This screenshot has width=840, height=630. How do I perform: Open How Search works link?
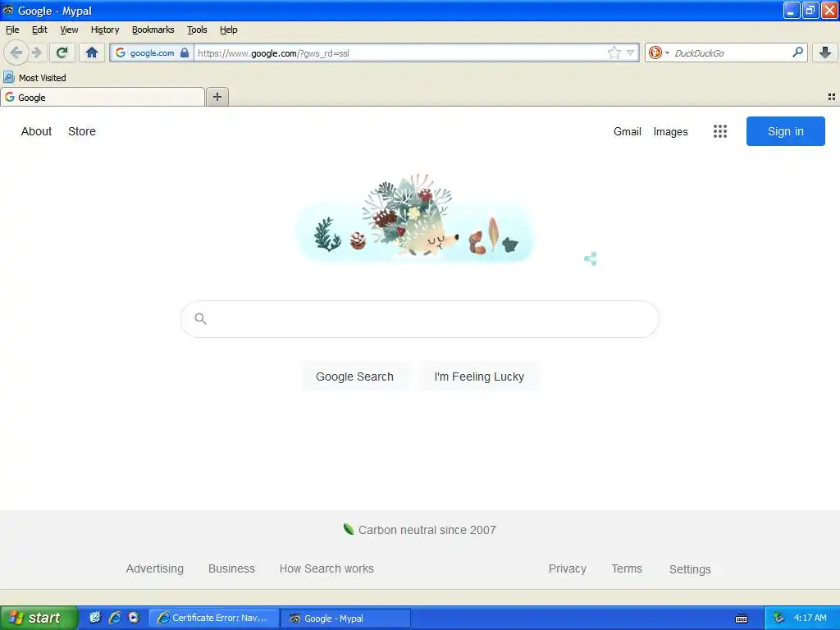326,568
